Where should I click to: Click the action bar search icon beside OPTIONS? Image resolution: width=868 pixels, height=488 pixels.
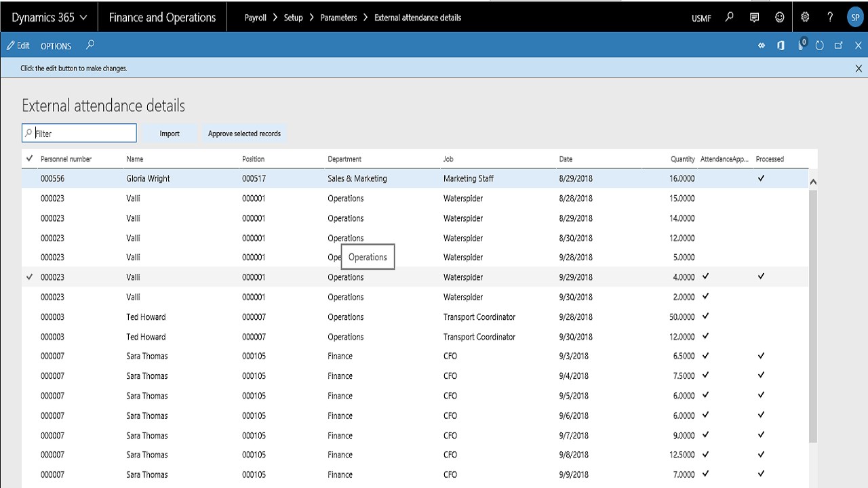90,45
